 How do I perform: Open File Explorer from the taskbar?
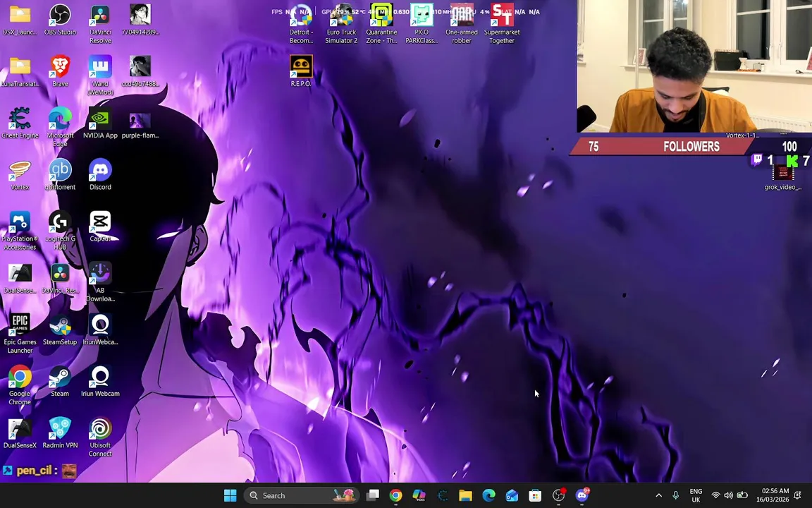click(x=465, y=495)
